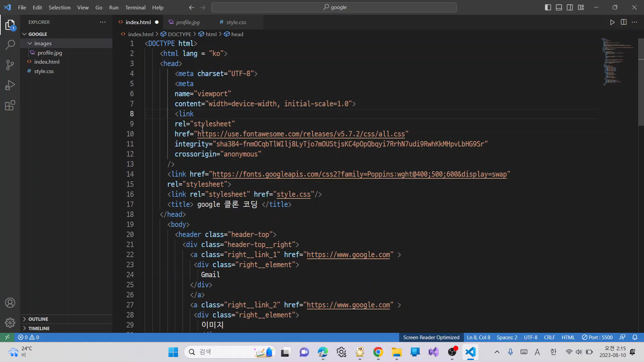Toggle the bottom Panel layout button
This screenshot has height=362, width=644.
(x=559, y=7)
